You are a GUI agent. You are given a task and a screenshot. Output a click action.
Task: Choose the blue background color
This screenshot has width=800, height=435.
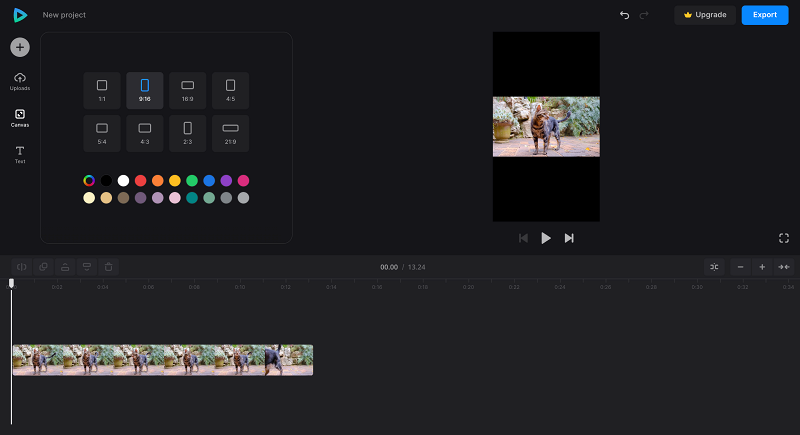pyautogui.click(x=209, y=181)
